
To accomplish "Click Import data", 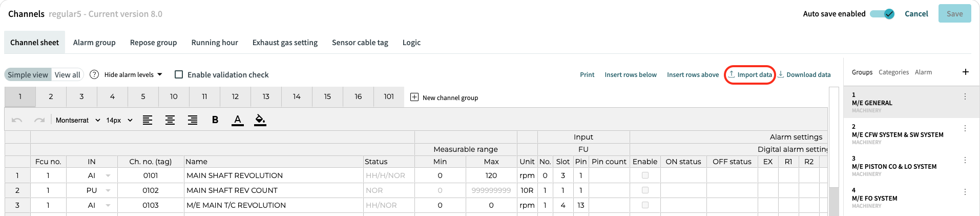I will point(750,75).
